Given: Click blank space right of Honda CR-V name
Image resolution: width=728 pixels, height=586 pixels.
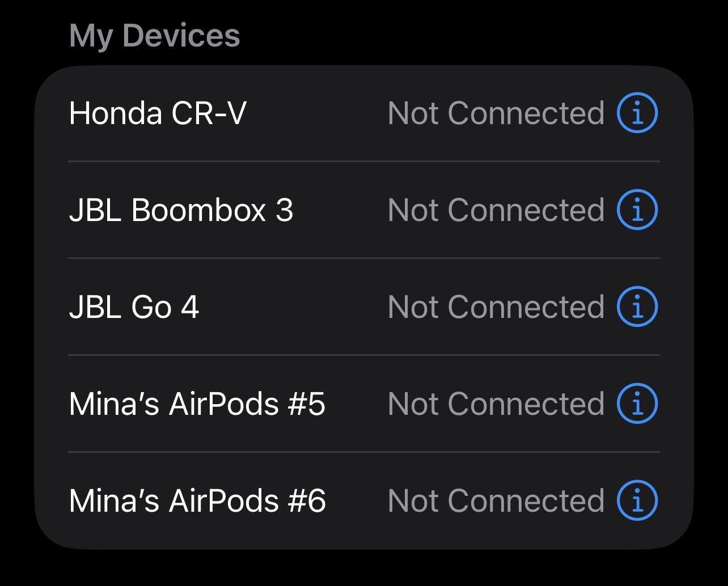Looking at the screenshot, I should point(316,113).
